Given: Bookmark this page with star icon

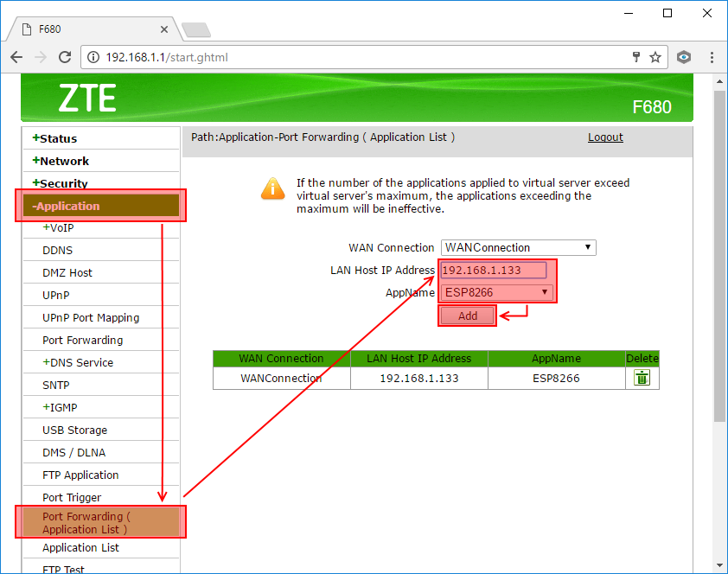Looking at the screenshot, I should [x=655, y=57].
